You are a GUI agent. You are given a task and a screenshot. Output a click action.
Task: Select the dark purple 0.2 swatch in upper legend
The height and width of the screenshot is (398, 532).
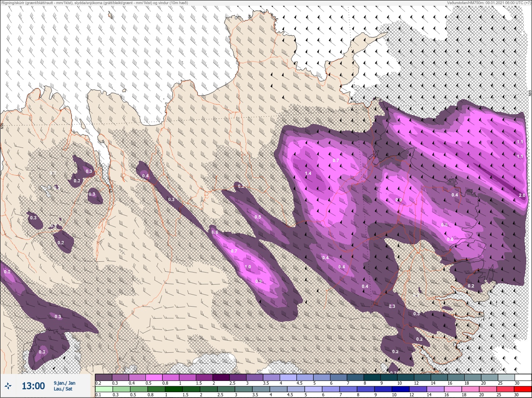(103, 377)
